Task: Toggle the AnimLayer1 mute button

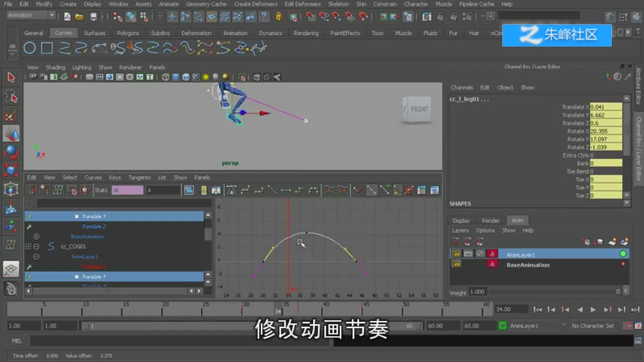Action: pos(480,254)
